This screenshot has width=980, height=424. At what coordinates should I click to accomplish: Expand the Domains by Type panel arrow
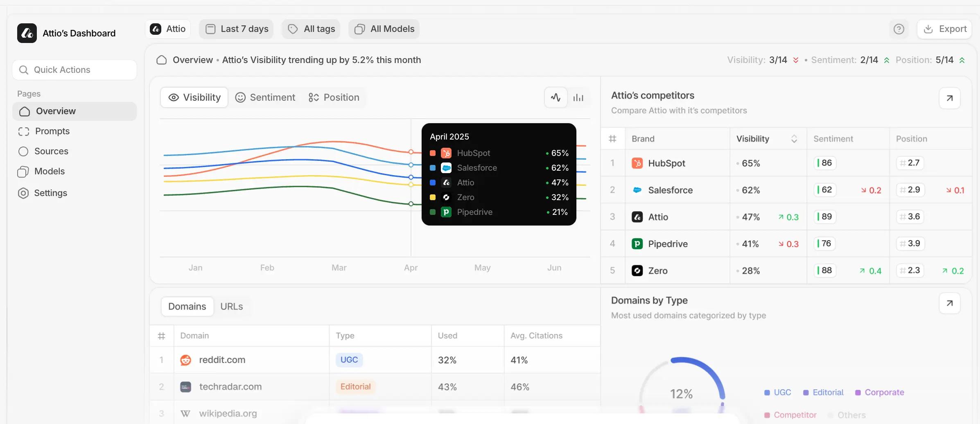(950, 303)
